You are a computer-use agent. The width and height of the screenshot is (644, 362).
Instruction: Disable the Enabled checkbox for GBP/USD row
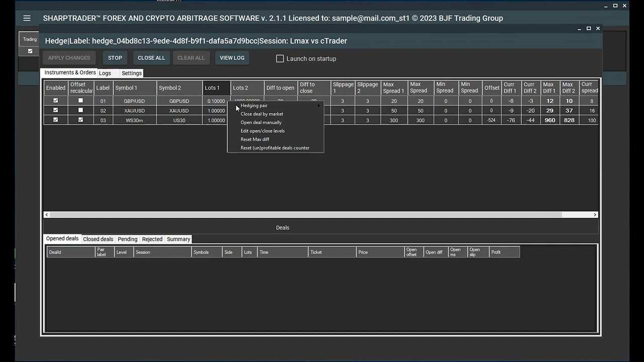(x=55, y=101)
